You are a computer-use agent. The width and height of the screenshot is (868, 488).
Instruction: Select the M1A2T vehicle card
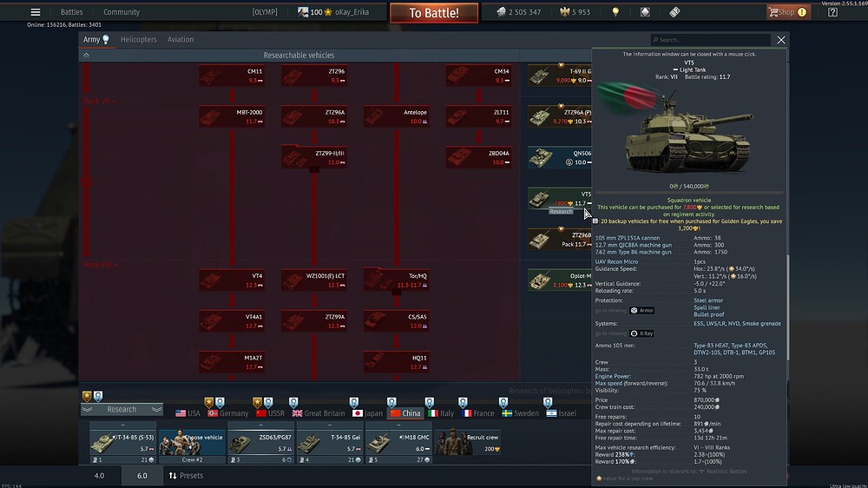232,362
